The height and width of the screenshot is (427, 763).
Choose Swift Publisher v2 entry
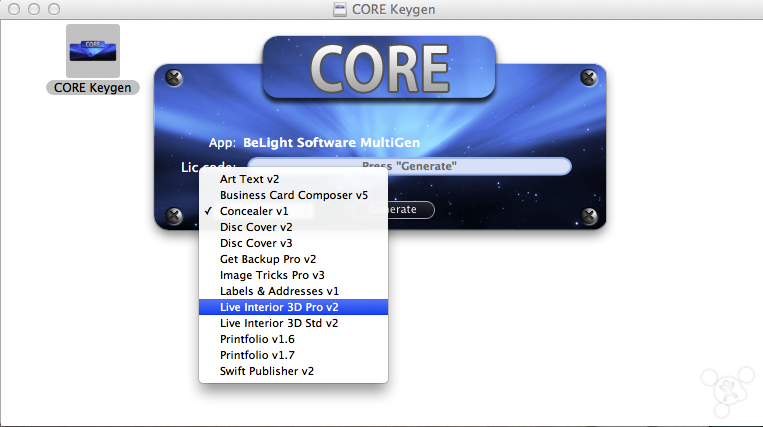pos(267,371)
